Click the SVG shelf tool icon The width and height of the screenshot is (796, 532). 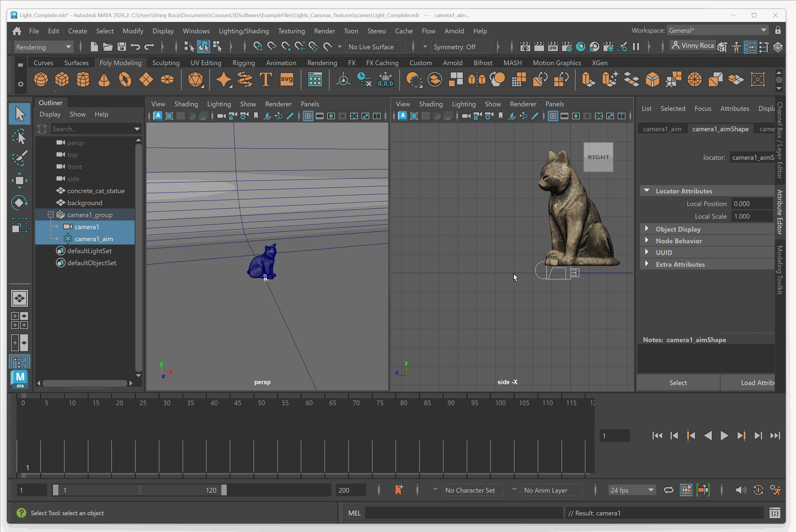[287, 80]
